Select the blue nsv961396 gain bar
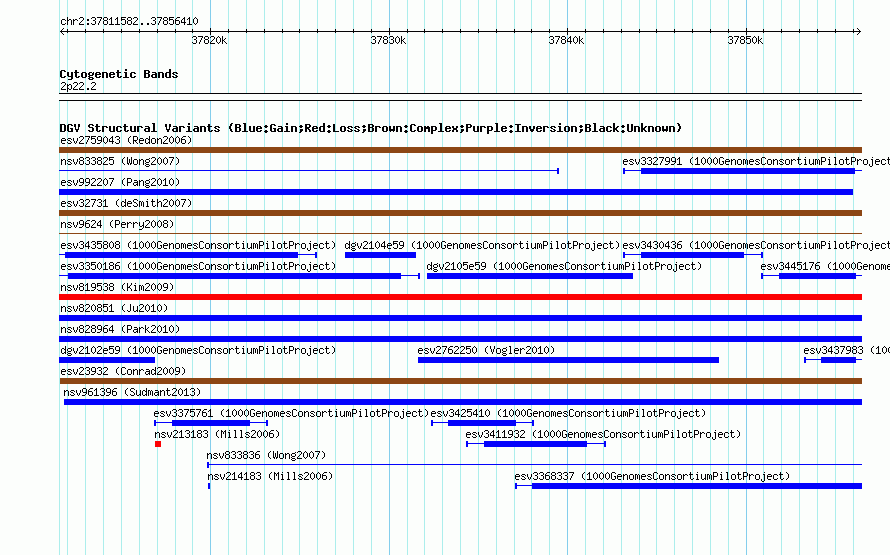The image size is (890, 555). pos(463,402)
